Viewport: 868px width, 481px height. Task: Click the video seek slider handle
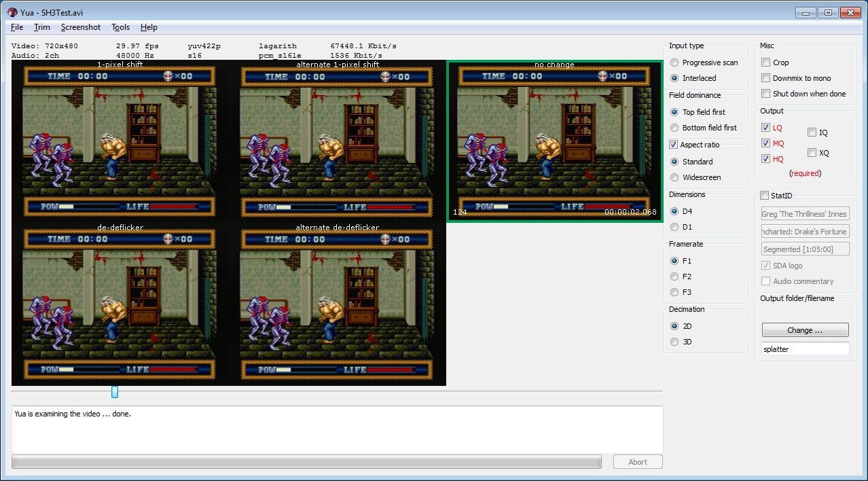click(115, 391)
